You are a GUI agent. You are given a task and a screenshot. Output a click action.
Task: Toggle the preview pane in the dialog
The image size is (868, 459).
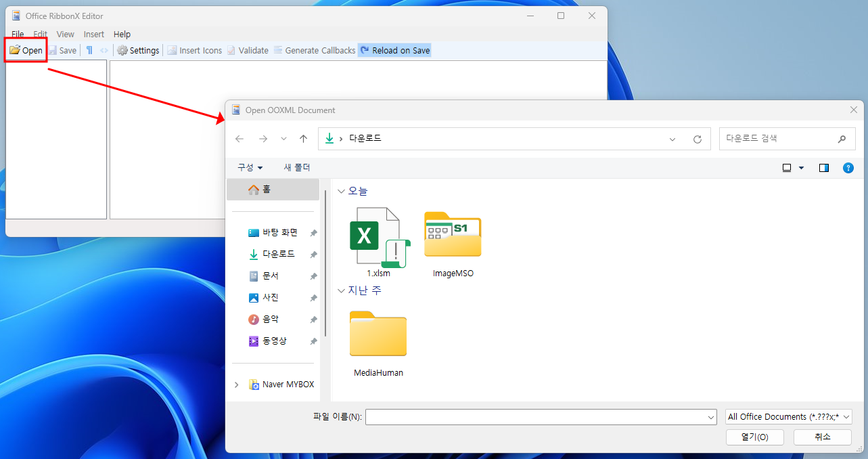[823, 167]
